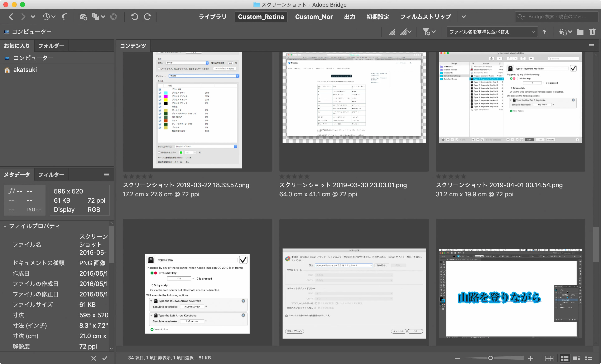Open akatsuki in favorites
This screenshot has height=364, width=601.
pyautogui.click(x=25, y=70)
